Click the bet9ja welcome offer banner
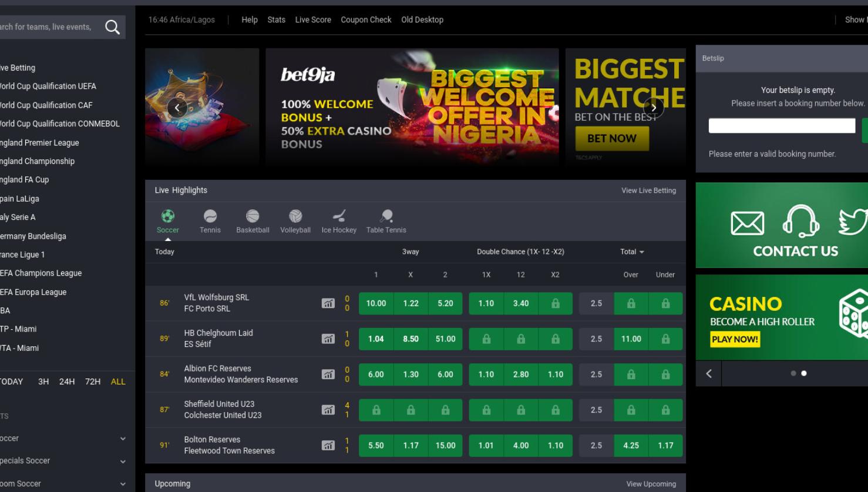868x492 pixels. point(412,107)
